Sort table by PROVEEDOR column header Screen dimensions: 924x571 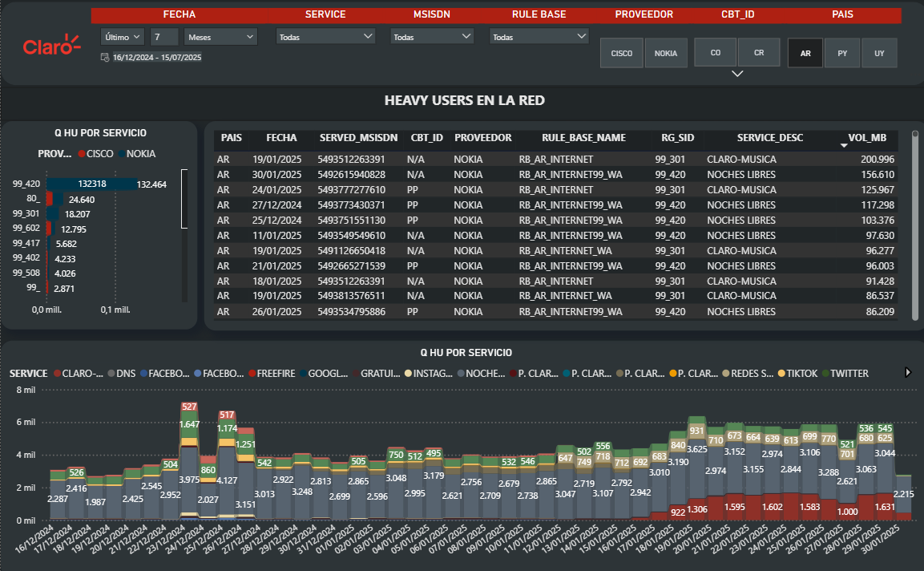482,137
